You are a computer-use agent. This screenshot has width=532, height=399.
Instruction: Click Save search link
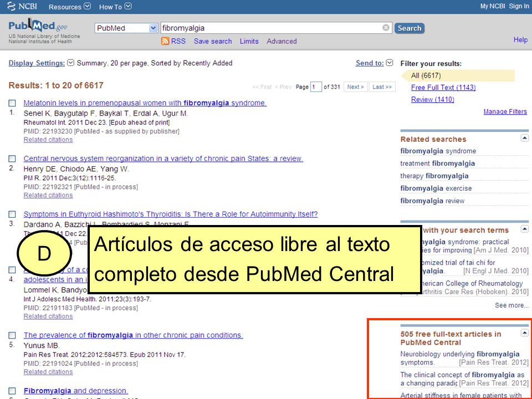point(213,42)
